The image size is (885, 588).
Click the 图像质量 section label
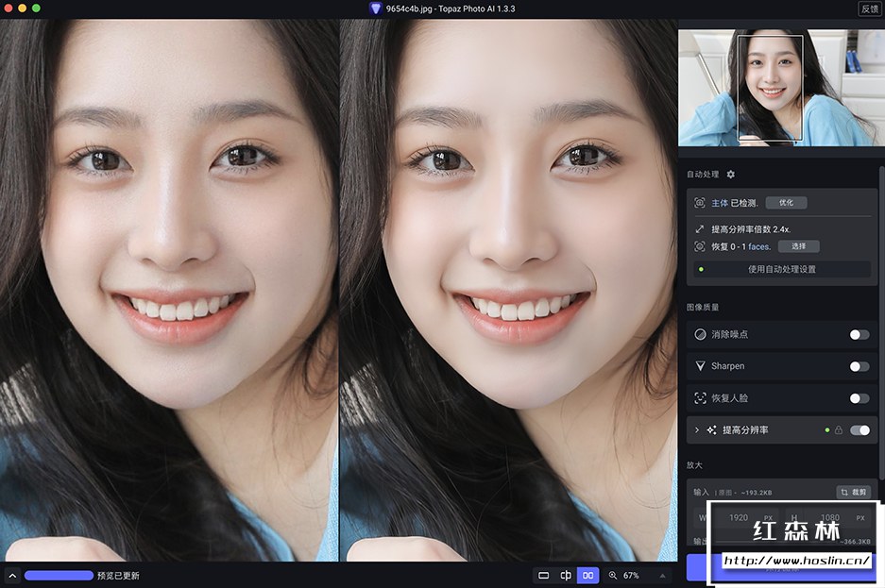click(703, 308)
